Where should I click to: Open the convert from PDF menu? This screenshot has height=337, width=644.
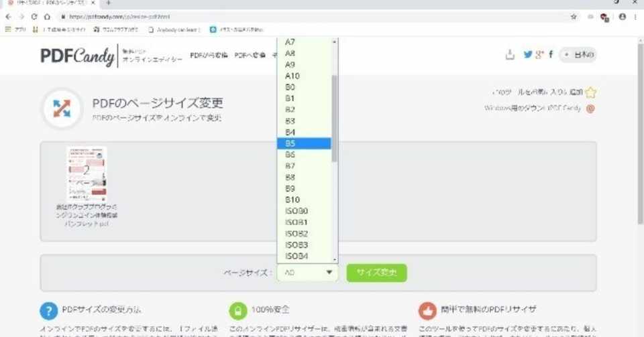(209, 55)
